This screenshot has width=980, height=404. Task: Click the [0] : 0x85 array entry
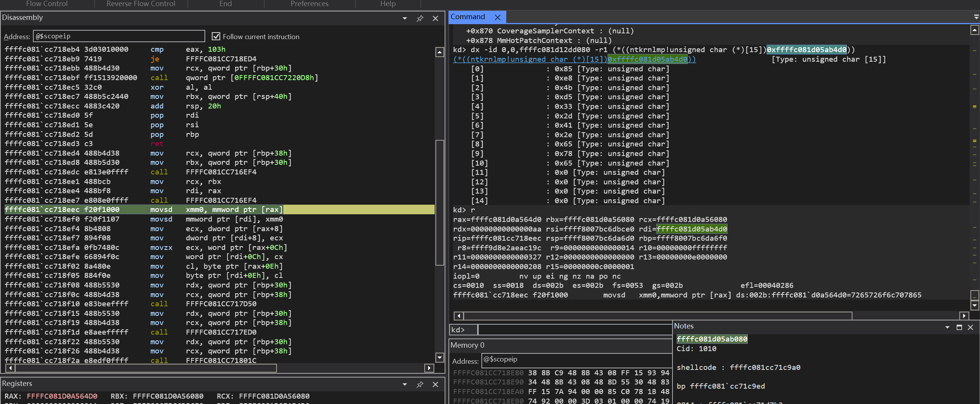[x=570, y=69]
